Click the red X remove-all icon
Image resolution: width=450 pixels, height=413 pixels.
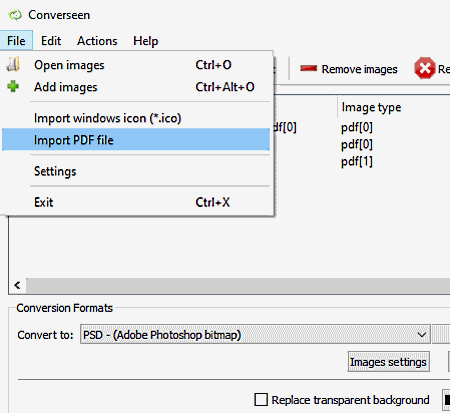click(x=425, y=68)
